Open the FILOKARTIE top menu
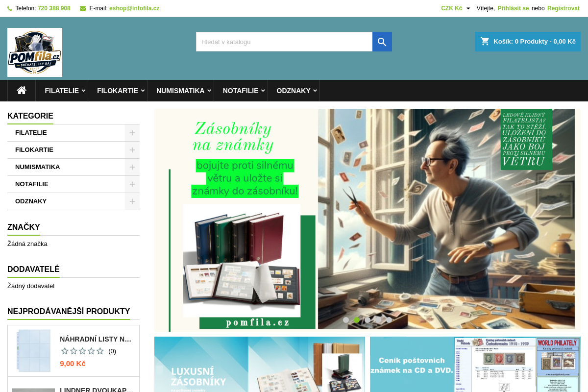588x392 pixels. tap(118, 91)
